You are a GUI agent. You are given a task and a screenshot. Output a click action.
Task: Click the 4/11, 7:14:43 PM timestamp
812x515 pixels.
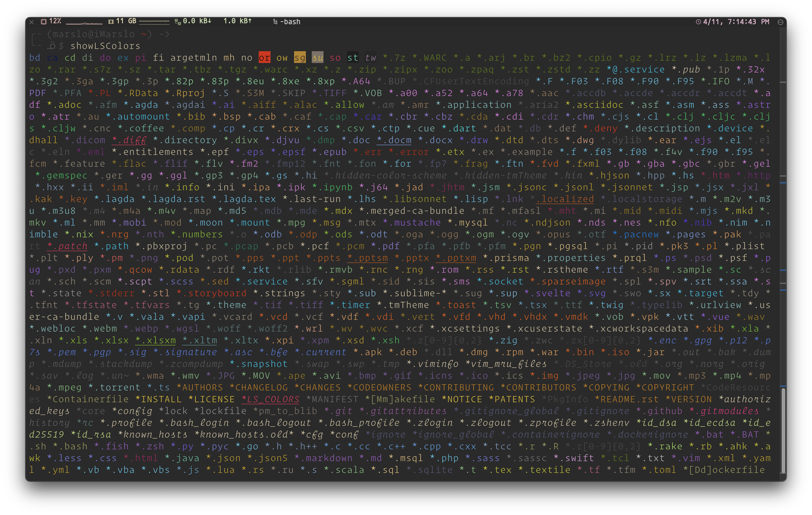(x=736, y=22)
